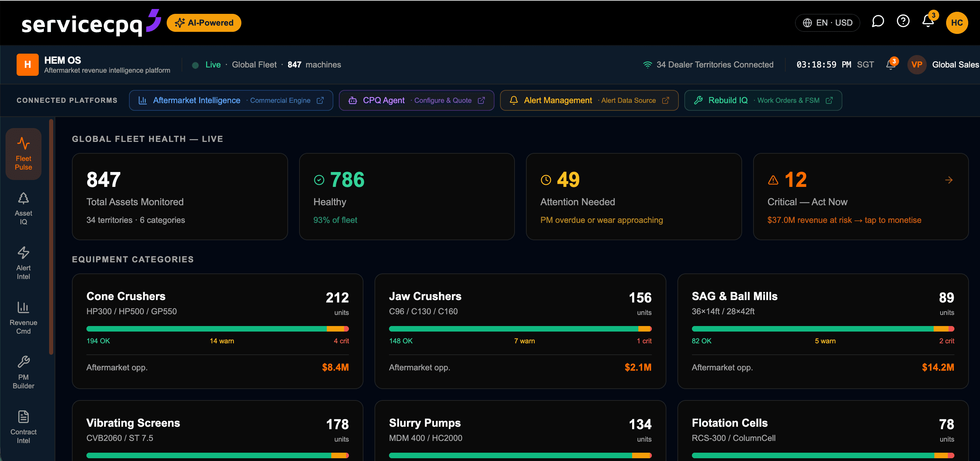This screenshot has height=461, width=980.
Task: Open the EN · USD language currency selector
Action: coord(827,23)
